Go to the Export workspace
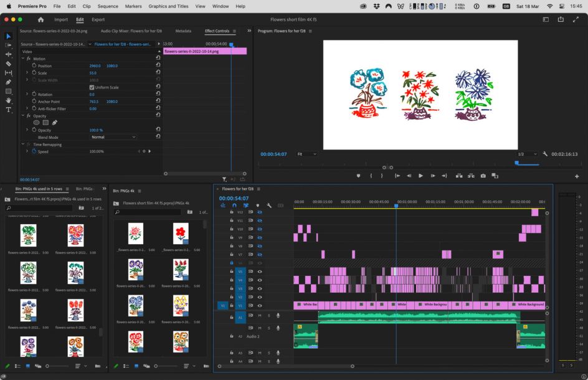The height and width of the screenshot is (380, 588). tap(98, 19)
